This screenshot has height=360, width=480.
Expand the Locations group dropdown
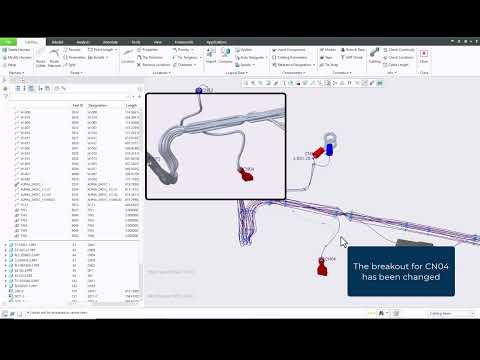(x=161, y=73)
